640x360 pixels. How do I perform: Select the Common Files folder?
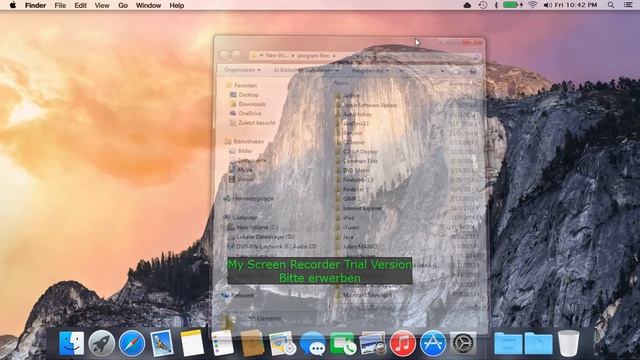coord(360,161)
